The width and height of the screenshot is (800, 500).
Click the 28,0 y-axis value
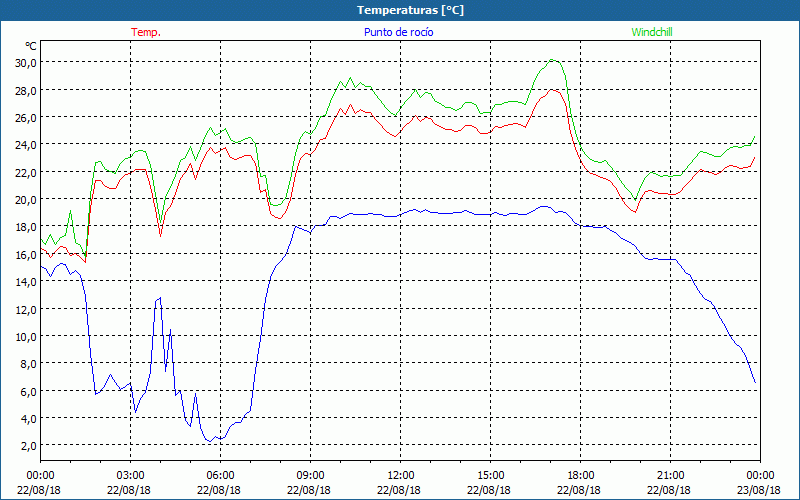[x=26, y=90]
